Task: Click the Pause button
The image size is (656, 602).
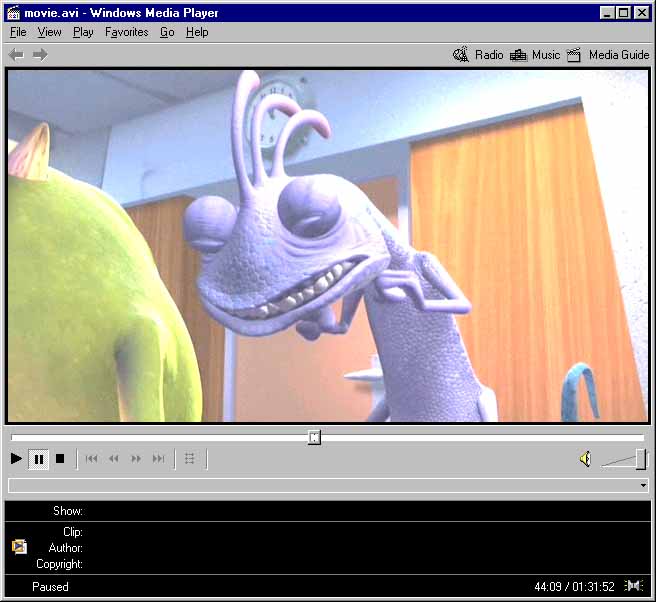Action: 39,459
